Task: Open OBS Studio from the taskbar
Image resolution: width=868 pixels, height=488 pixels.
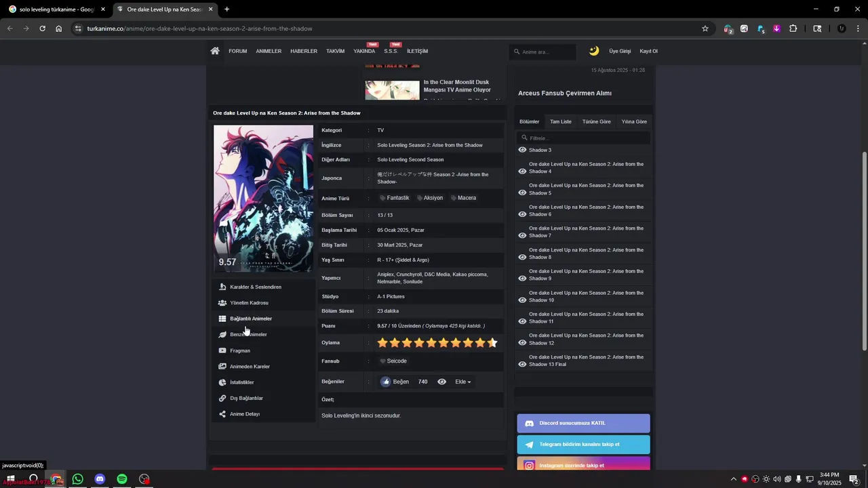Action: pos(144,479)
